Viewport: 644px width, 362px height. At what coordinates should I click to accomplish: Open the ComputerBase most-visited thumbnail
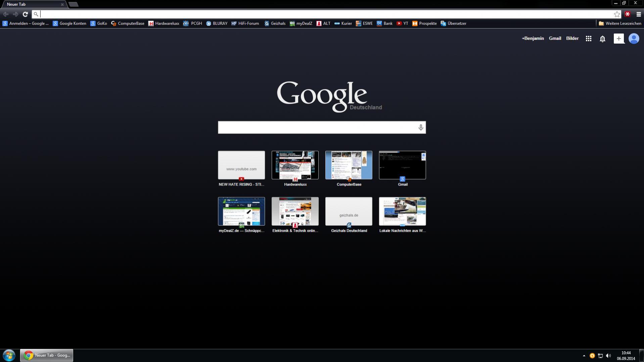349,169
